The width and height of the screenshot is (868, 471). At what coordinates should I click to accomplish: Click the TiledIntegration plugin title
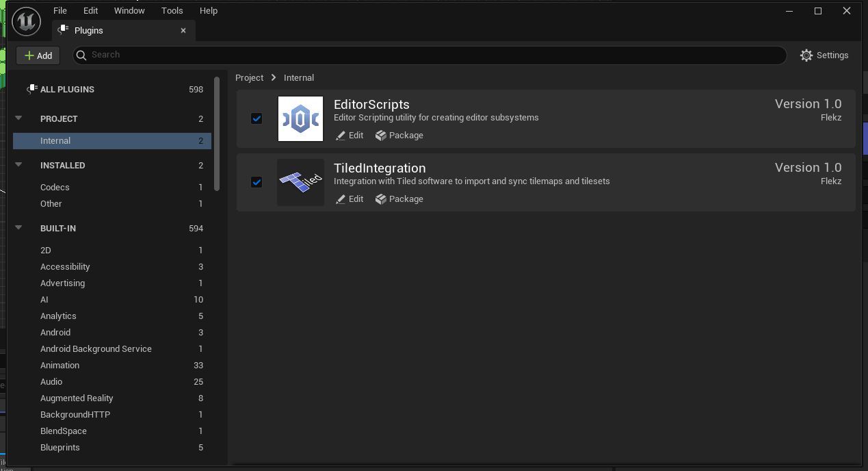(x=380, y=168)
